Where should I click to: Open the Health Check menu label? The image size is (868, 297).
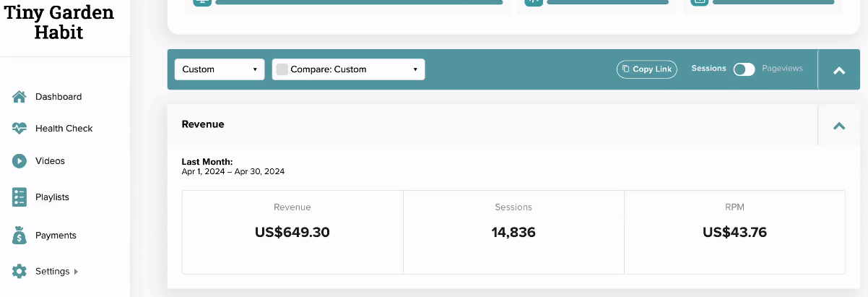64,128
